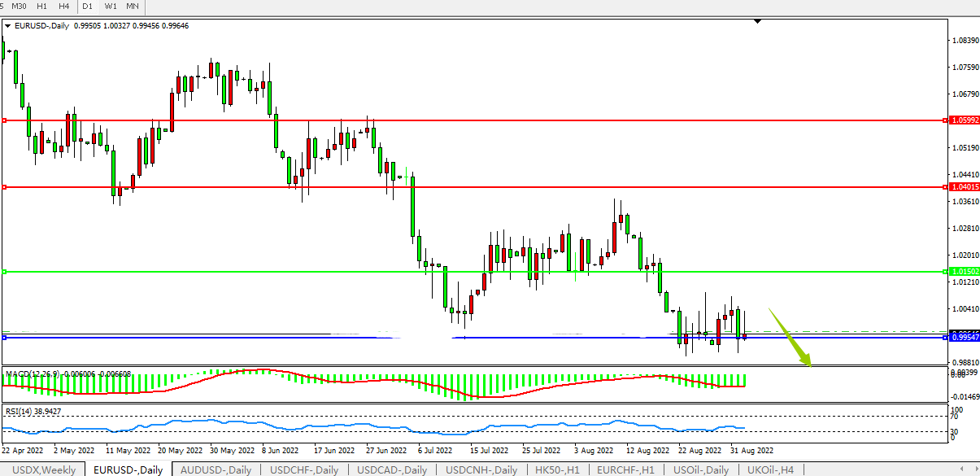Toggle the D1 daily timeframe button

[88, 7]
